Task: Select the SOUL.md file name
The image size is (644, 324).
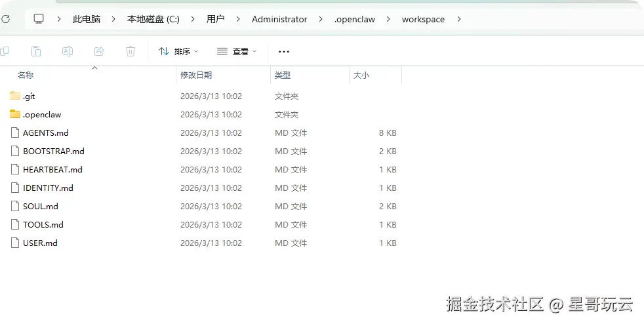Action: [x=40, y=206]
